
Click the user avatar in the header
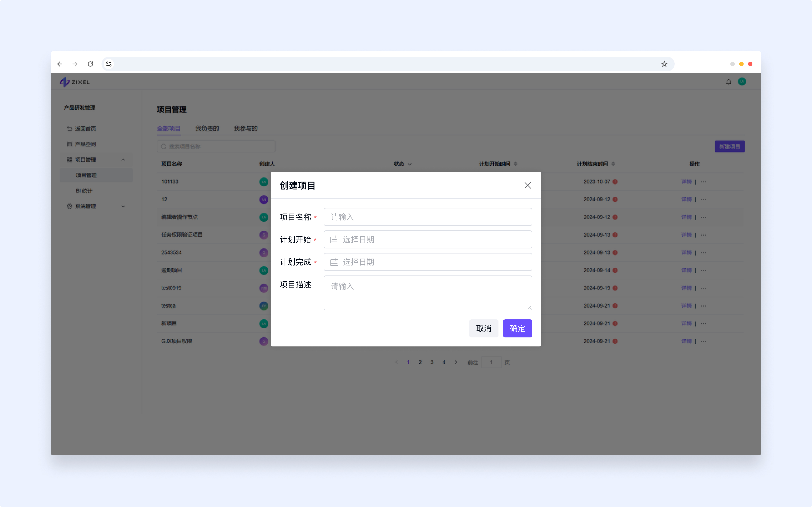point(742,81)
